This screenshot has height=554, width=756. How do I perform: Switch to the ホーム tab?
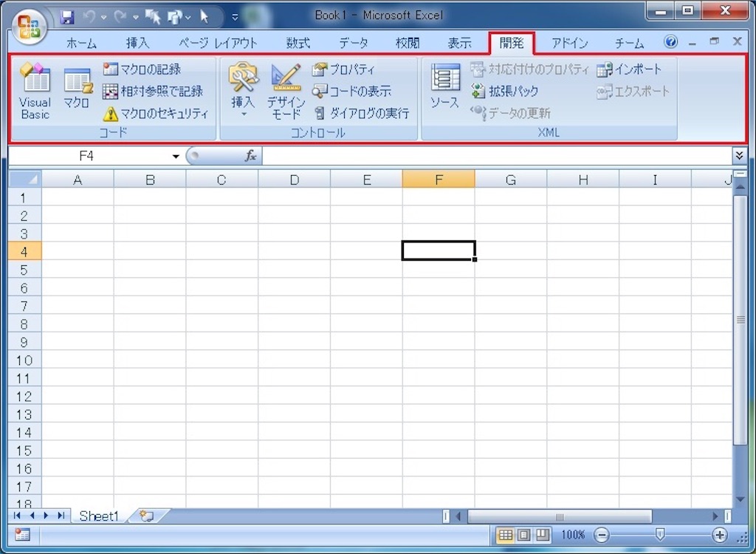click(81, 44)
